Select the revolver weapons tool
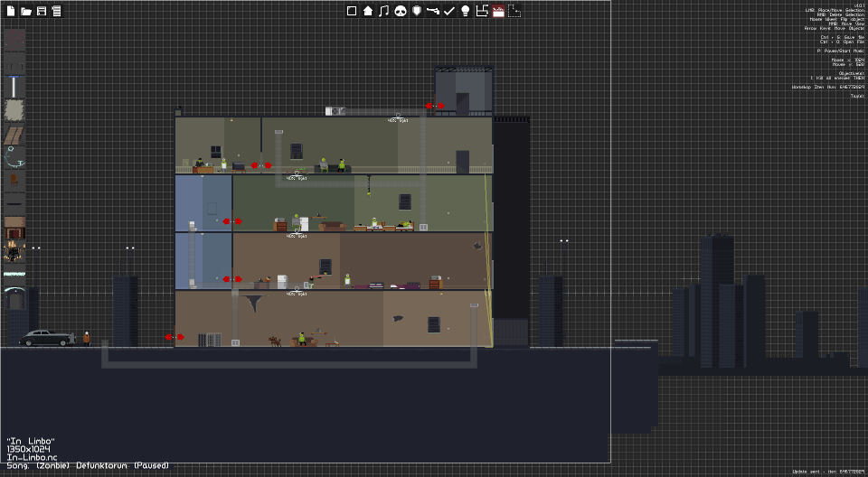868x477 pixels. point(433,11)
